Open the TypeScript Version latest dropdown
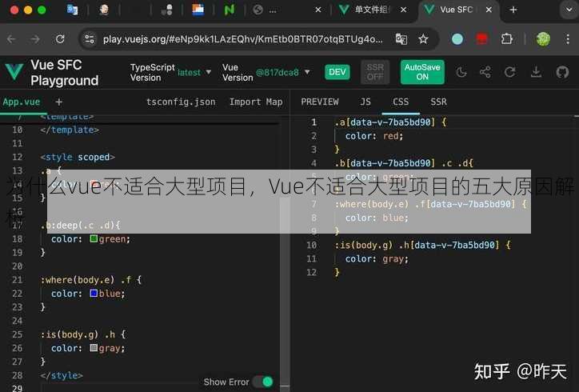 tap(194, 73)
